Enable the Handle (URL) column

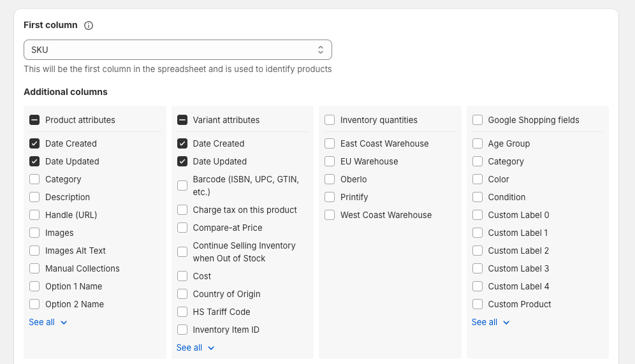tap(34, 215)
